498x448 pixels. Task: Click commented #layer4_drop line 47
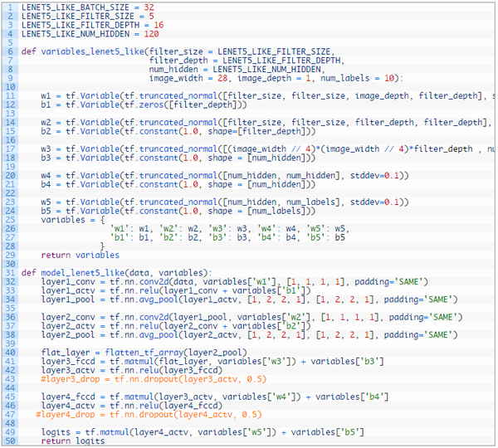point(149,415)
